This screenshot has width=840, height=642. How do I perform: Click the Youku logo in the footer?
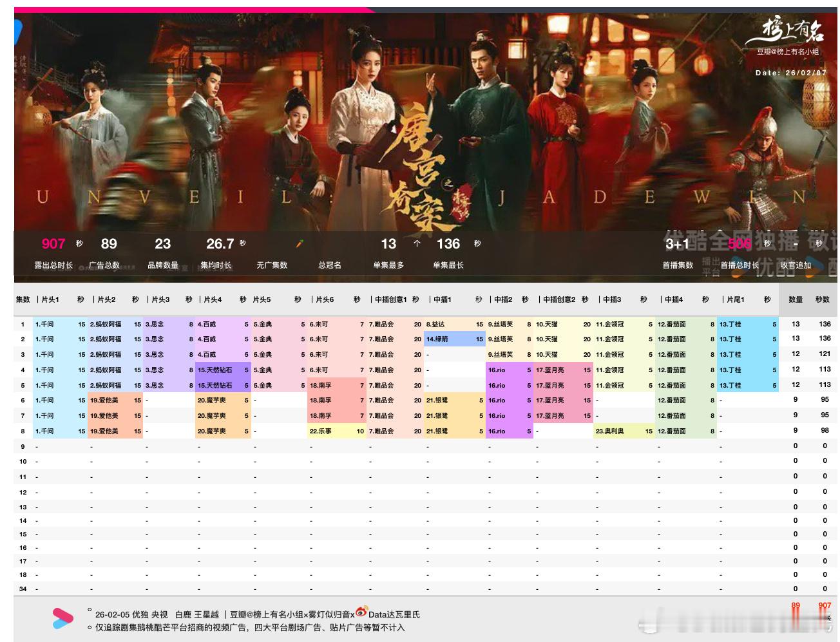coord(62,619)
